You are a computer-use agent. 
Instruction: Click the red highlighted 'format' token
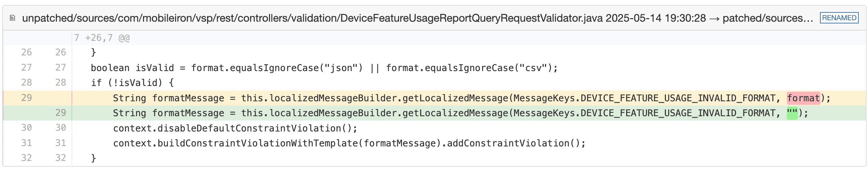803,98
